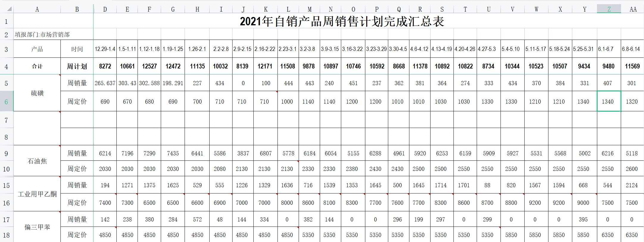Select row 18 header
The height and width of the screenshot is (242, 644).
coord(7,235)
